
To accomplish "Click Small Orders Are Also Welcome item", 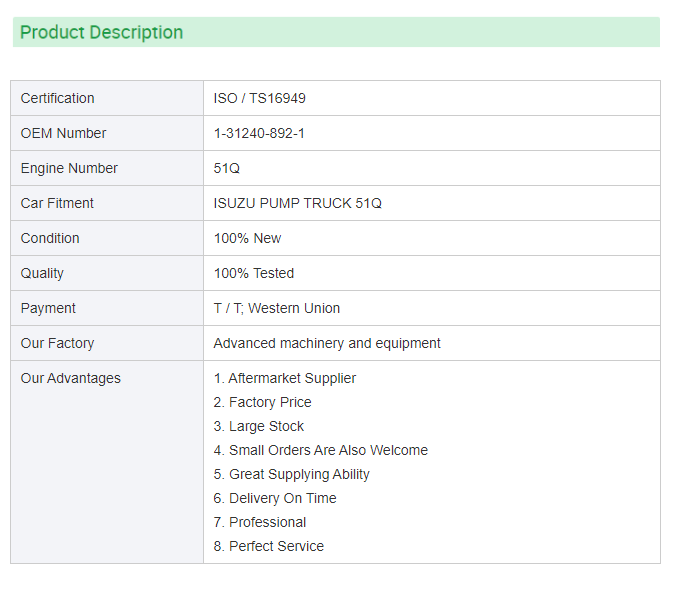I will coord(320,450).
